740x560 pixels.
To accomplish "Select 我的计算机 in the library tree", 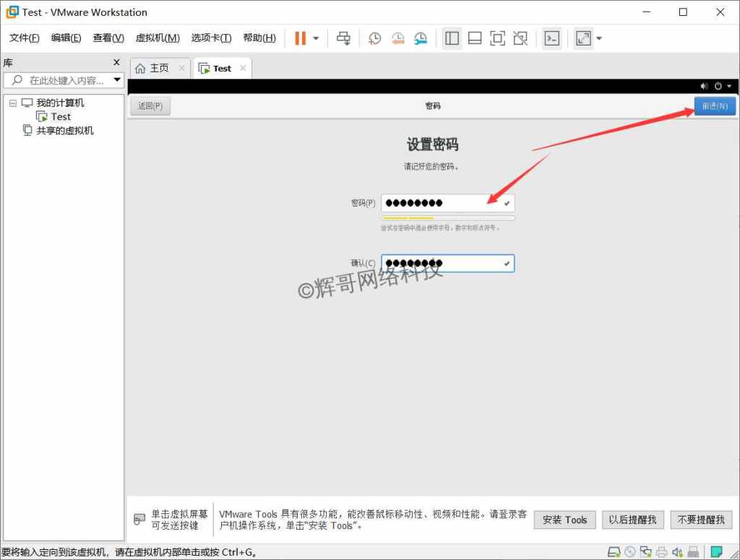I will tap(60, 103).
